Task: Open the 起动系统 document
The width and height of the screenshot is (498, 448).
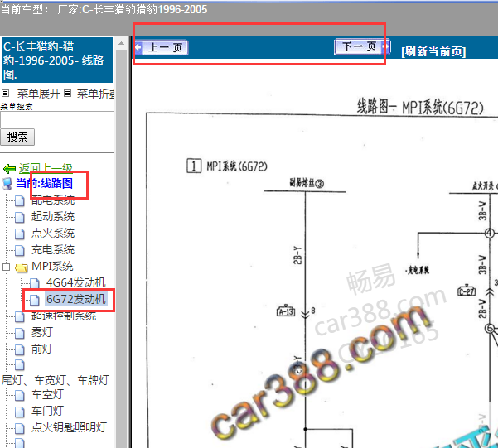Action: (53, 216)
